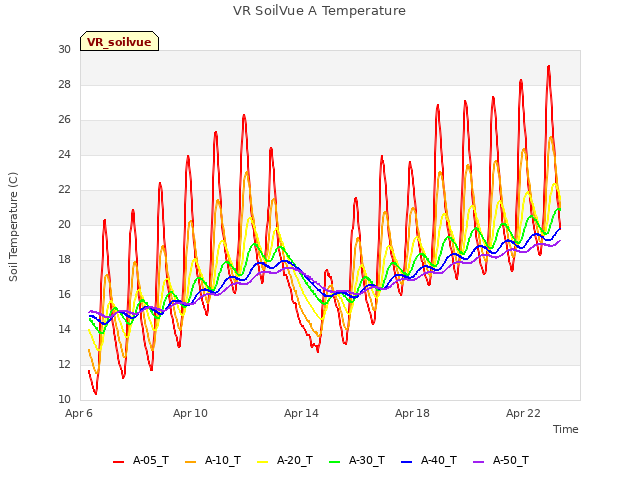640x480 pixels.
Task: Click the Time axis label
Action: tap(565, 429)
